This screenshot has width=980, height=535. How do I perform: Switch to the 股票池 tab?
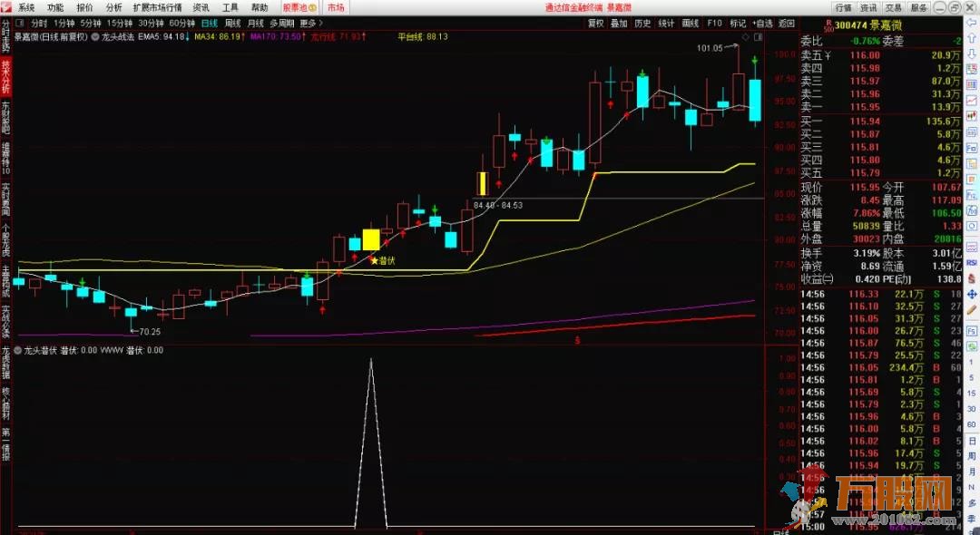tap(300, 7)
